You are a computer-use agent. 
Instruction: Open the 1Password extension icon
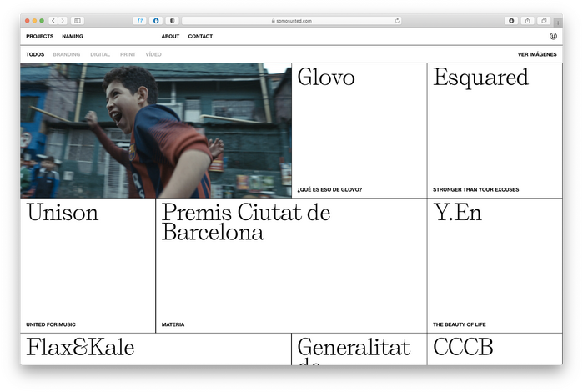point(156,21)
